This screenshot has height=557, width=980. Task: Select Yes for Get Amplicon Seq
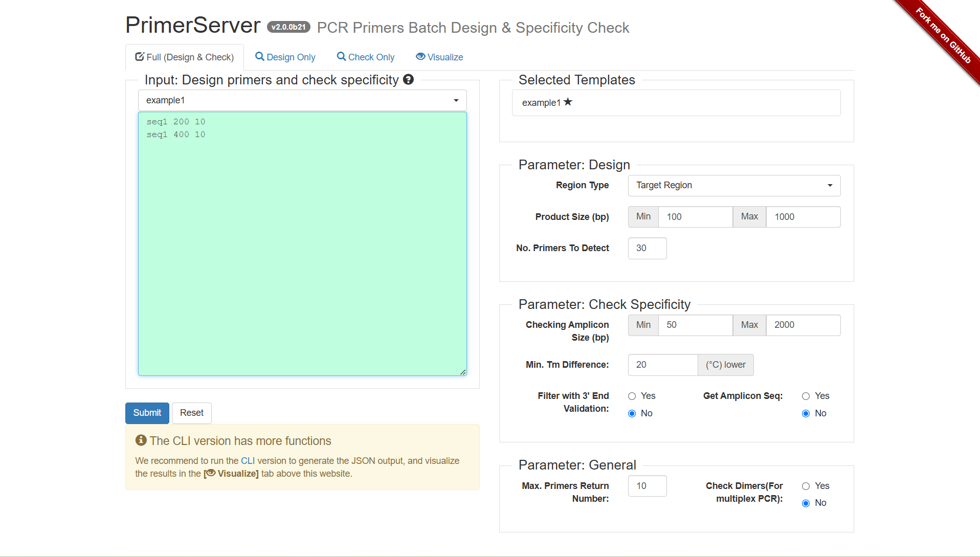click(806, 395)
